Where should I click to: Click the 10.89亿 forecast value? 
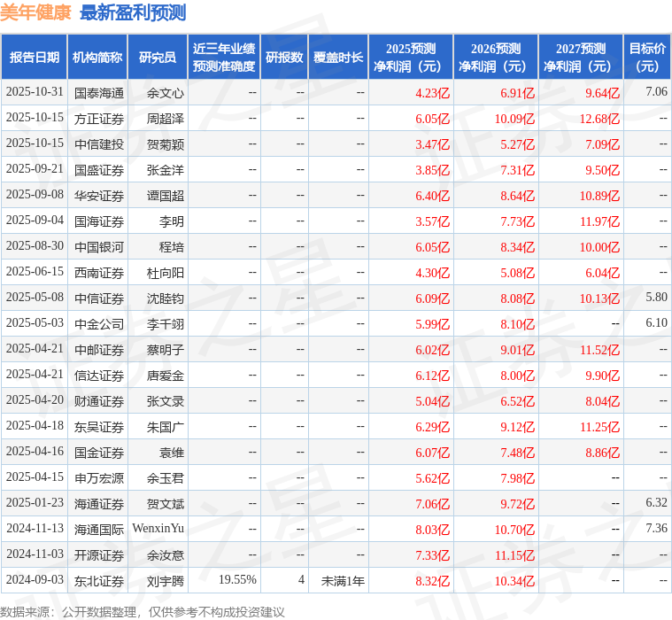click(x=599, y=196)
